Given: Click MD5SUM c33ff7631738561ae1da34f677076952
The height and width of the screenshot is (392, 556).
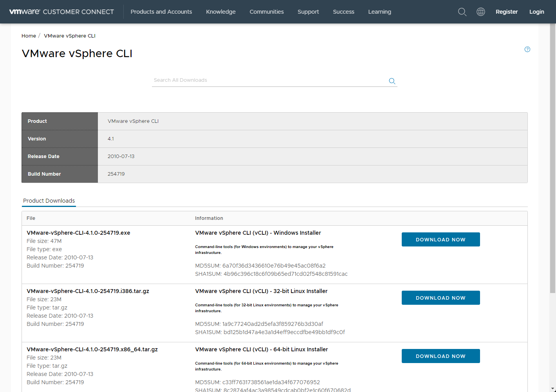Looking at the screenshot, I should (x=258, y=382).
